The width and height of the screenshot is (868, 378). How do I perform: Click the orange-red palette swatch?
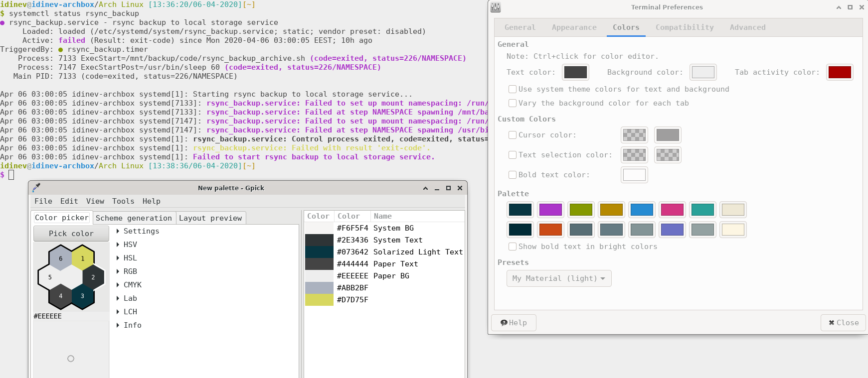point(550,230)
